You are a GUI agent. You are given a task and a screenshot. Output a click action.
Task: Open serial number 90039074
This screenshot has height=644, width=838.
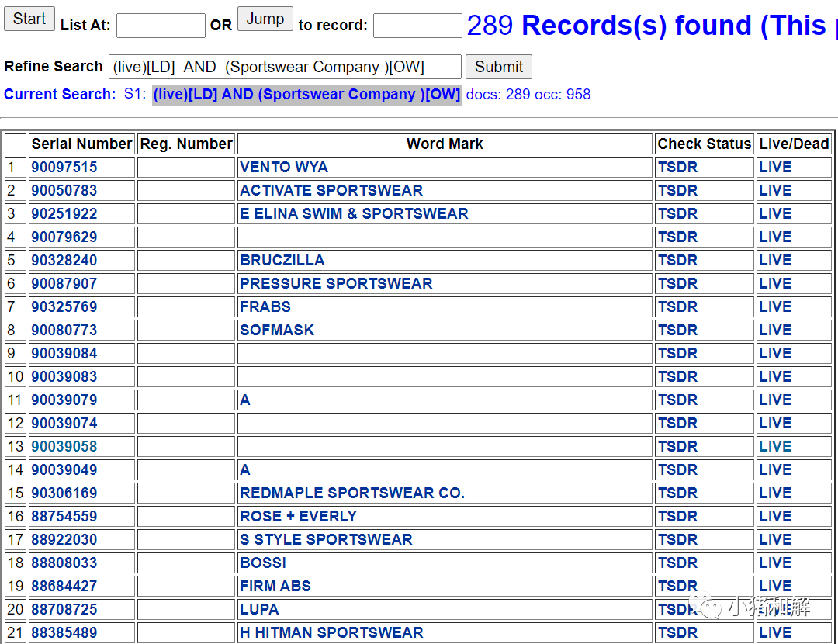[x=64, y=424]
